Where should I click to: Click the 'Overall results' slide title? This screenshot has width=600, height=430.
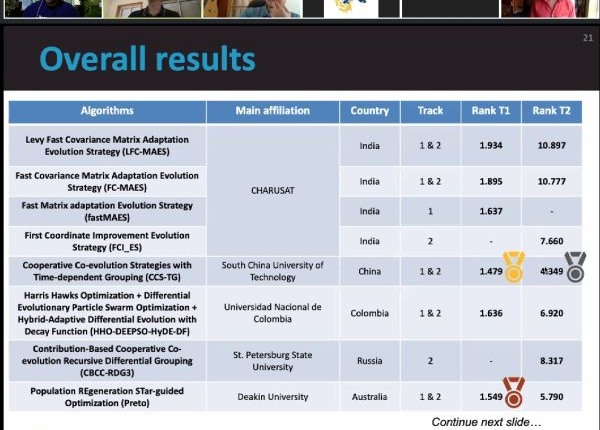pos(147,59)
